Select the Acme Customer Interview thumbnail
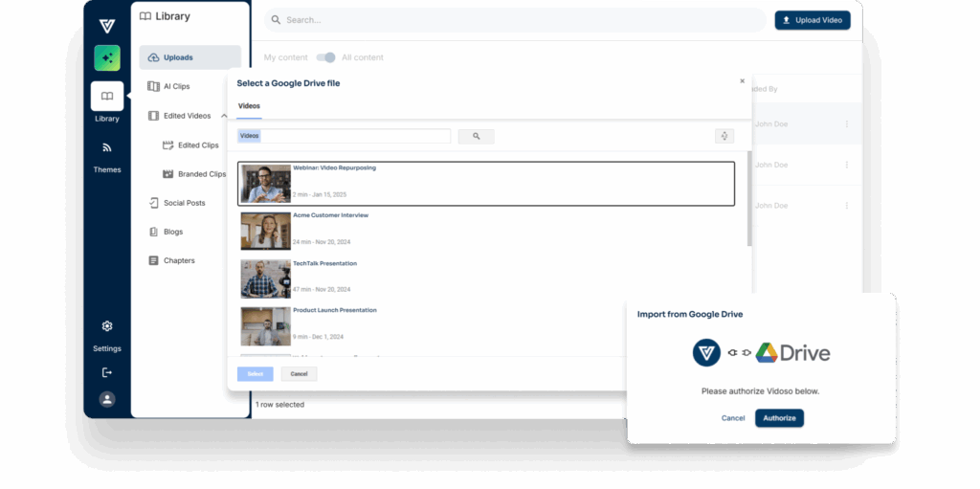This screenshot has height=489, width=980. click(x=265, y=231)
